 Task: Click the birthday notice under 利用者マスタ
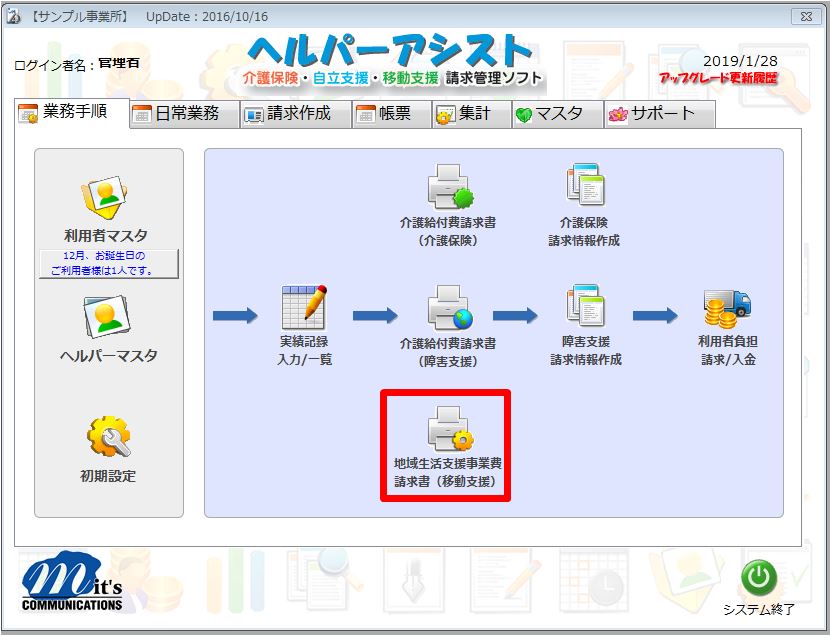107,263
